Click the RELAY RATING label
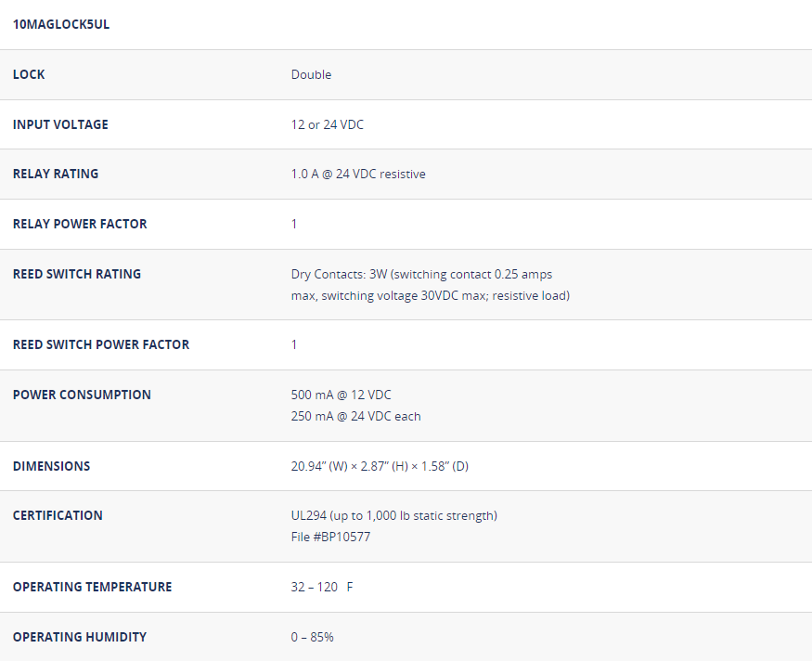 point(56,174)
